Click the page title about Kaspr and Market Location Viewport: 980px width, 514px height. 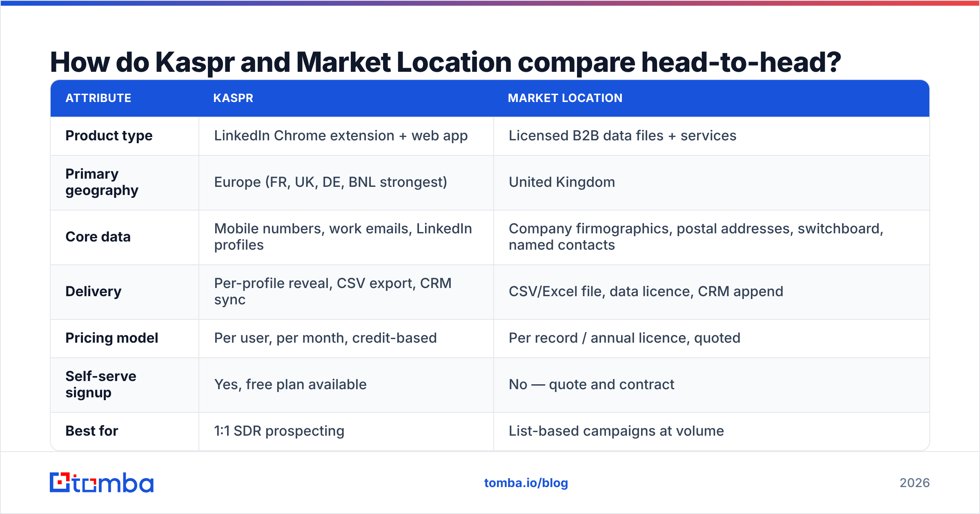pos(445,62)
